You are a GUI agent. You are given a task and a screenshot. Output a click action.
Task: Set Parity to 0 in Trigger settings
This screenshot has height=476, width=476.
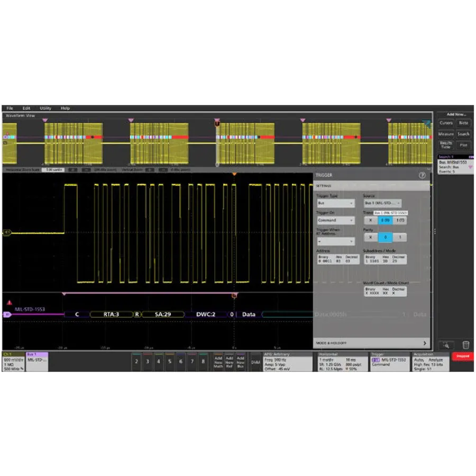[385, 236]
